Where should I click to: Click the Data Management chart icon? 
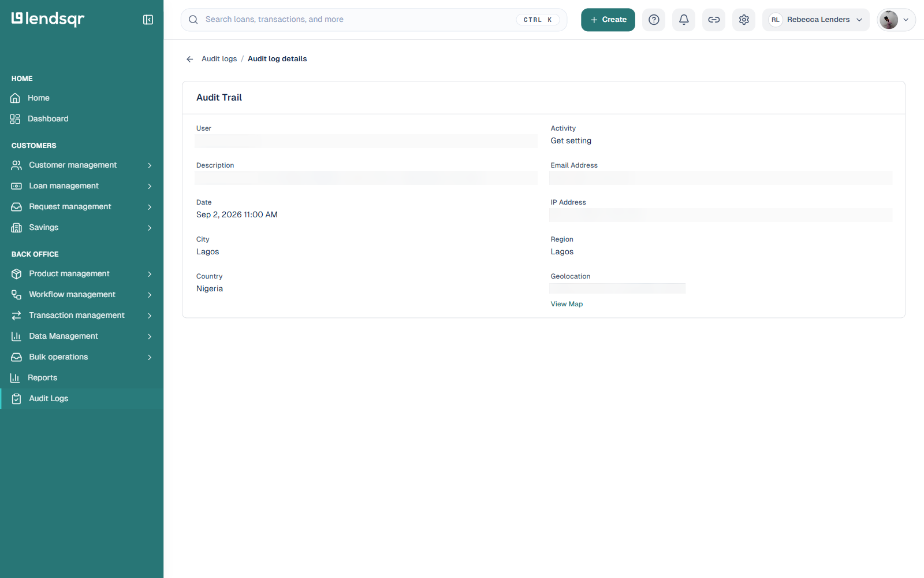(17, 336)
